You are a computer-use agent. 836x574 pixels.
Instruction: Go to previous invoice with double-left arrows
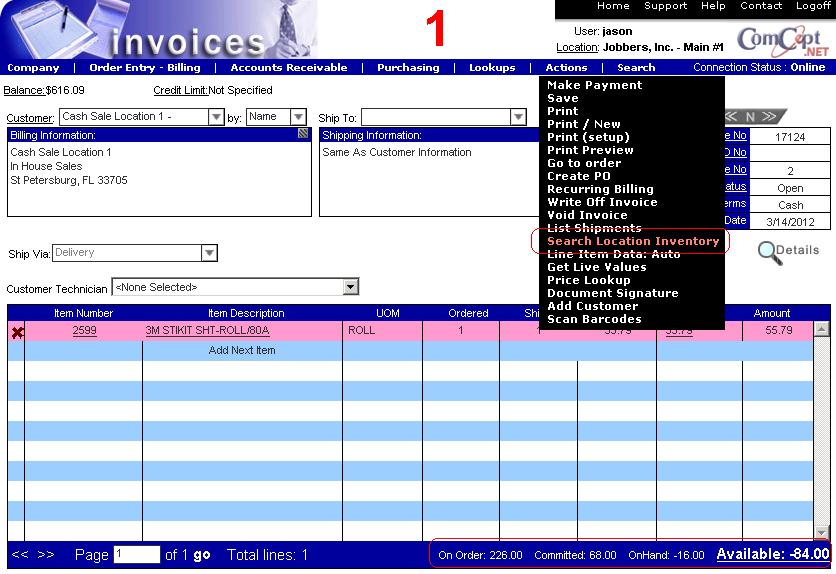(731, 116)
